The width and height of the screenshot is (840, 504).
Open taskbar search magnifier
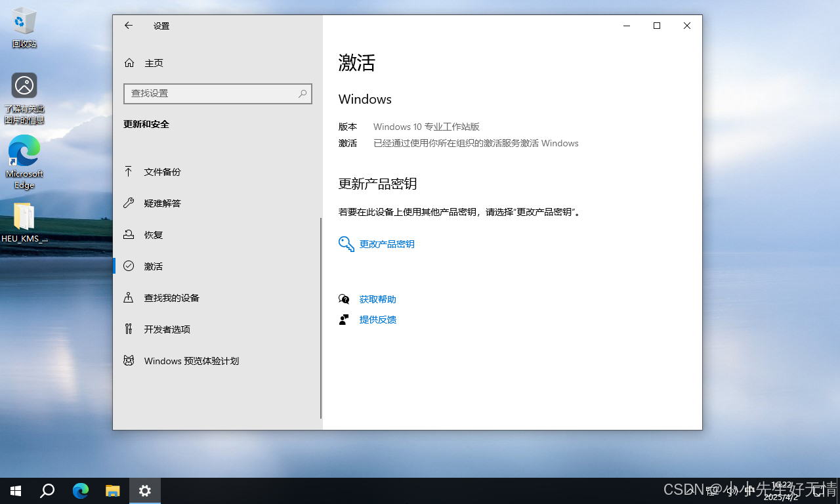(x=47, y=491)
